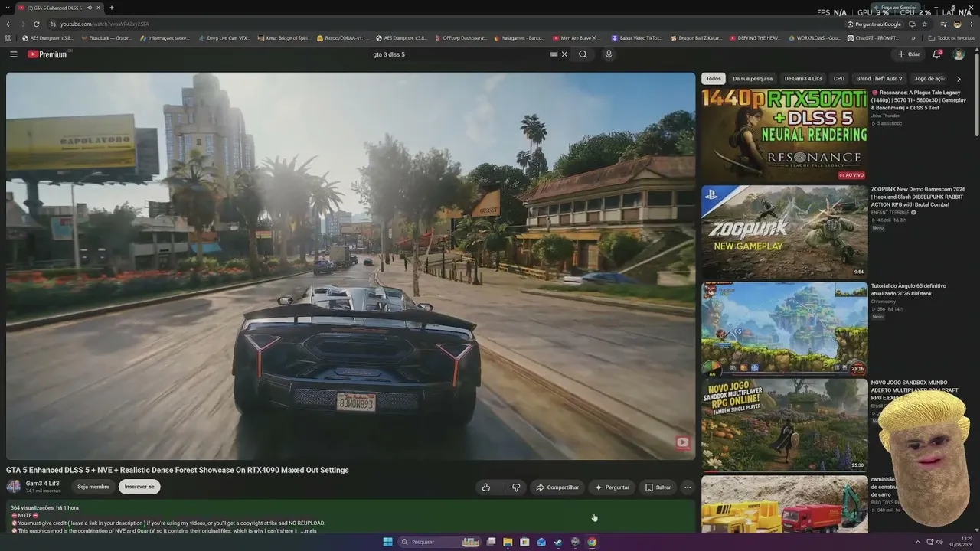
Task: Go to YouTube Premium home logo
Action: [x=47, y=54]
